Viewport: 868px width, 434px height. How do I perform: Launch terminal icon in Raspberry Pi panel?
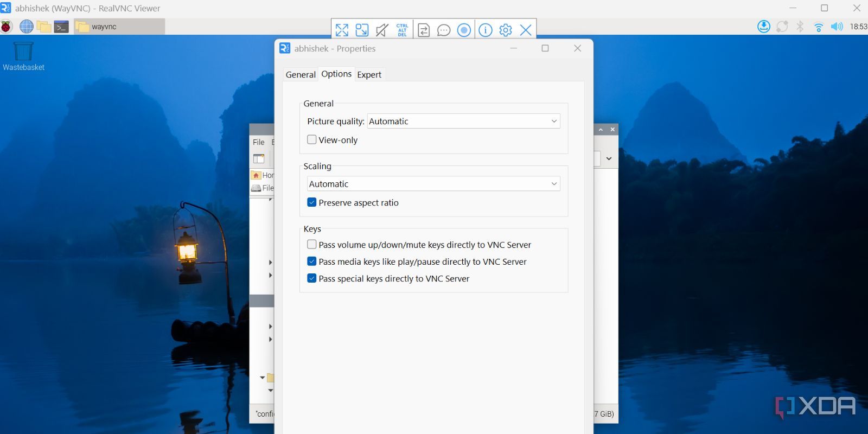pyautogui.click(x=61, y=26)
